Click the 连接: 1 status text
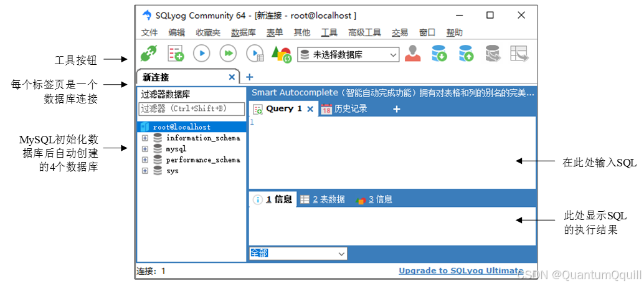 pos(151,271)
